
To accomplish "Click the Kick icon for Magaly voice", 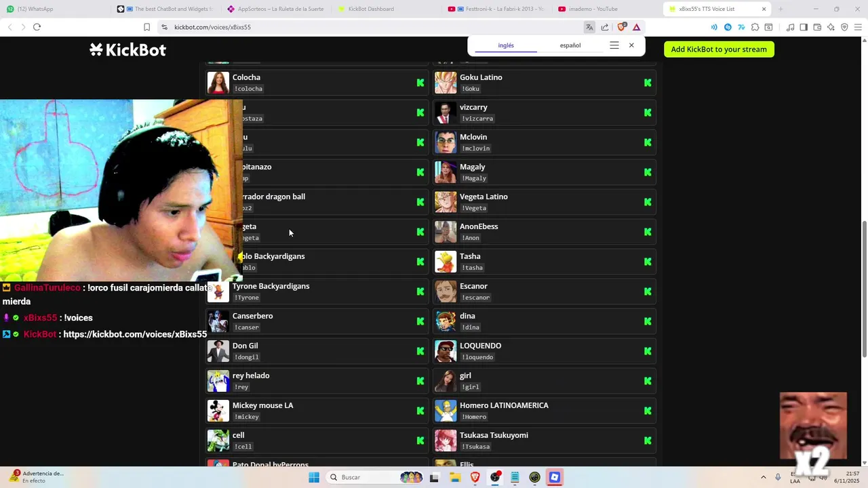I will point(648,172).
